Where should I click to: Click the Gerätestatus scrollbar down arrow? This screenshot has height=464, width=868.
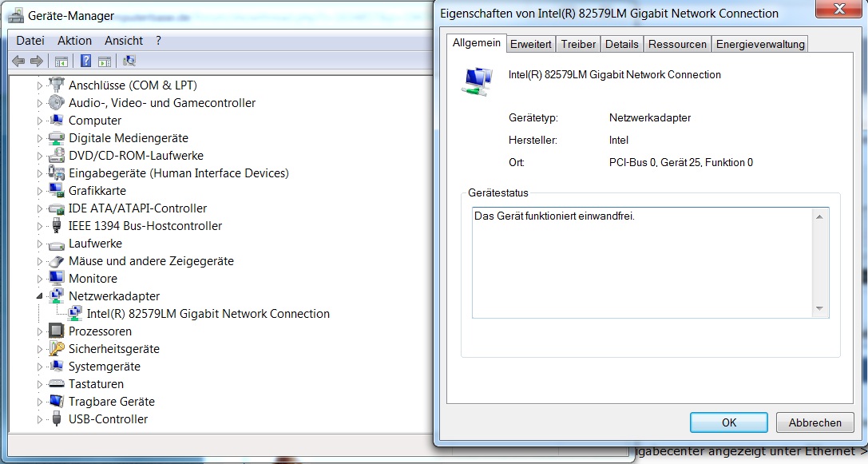(x=819, y=308)
